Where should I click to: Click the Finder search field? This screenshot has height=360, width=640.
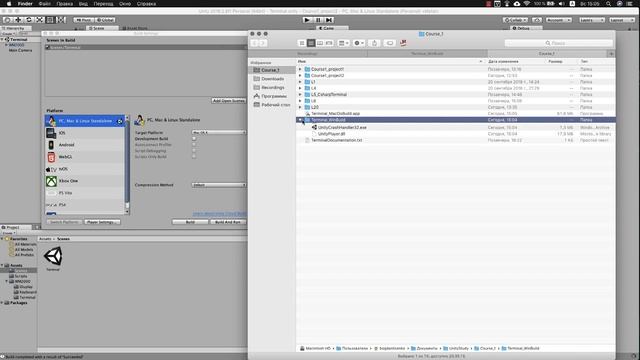point(558,43)
